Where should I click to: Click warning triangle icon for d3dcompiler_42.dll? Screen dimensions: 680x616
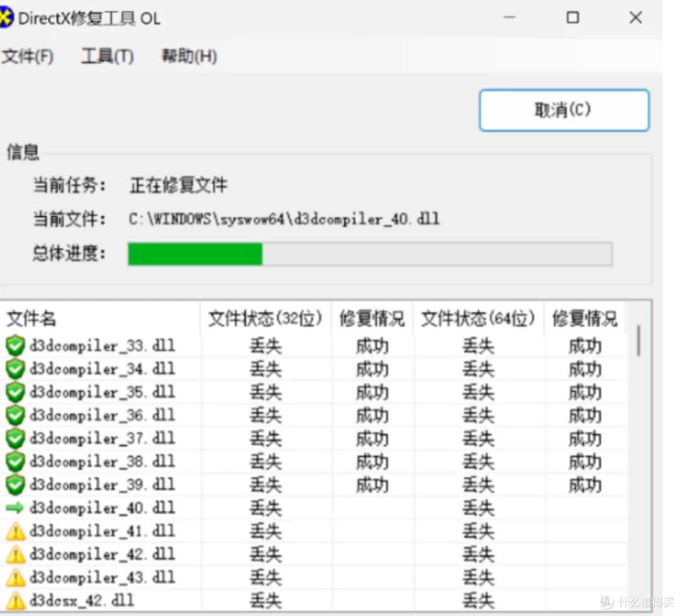click(x=15, y=554)
